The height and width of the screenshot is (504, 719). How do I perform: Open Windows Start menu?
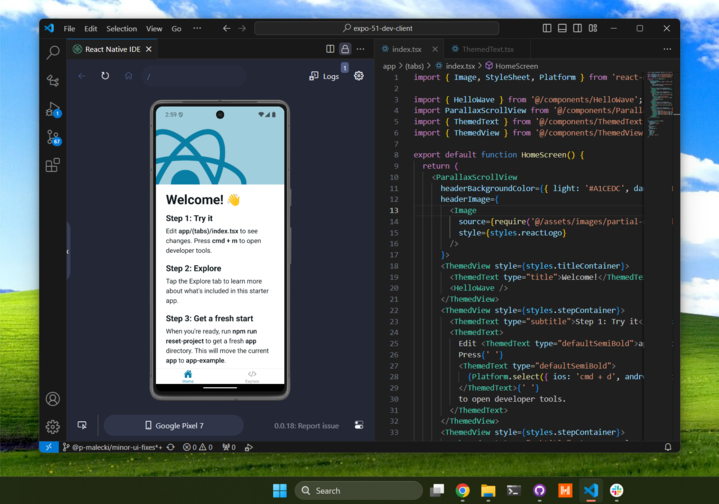[280, 491]
